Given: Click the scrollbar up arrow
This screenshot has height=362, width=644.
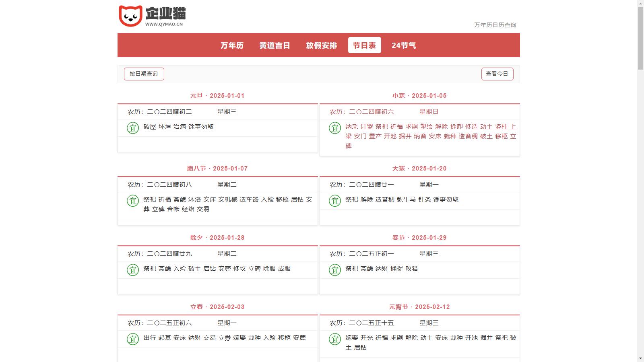Looking at the screenshot, I should 640,3.
